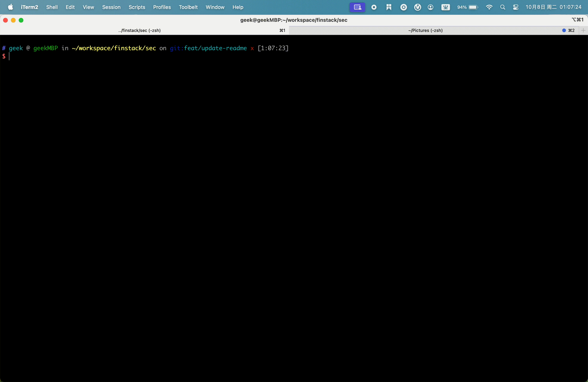The image size is (588, 382).
Task: Open Spotlight search from the menu bar
Action: (502, 7)
